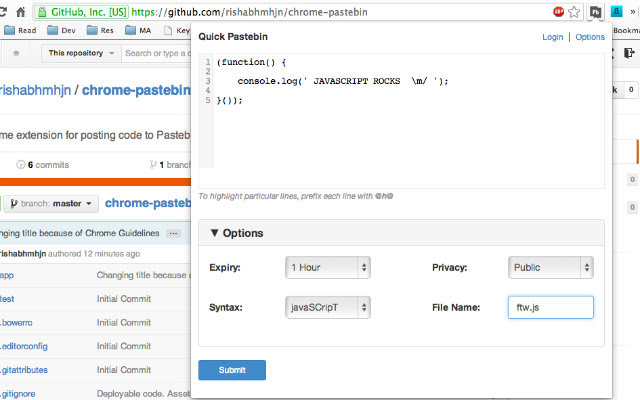Open the app folder
640x400 pixels.
click(7, 275)
